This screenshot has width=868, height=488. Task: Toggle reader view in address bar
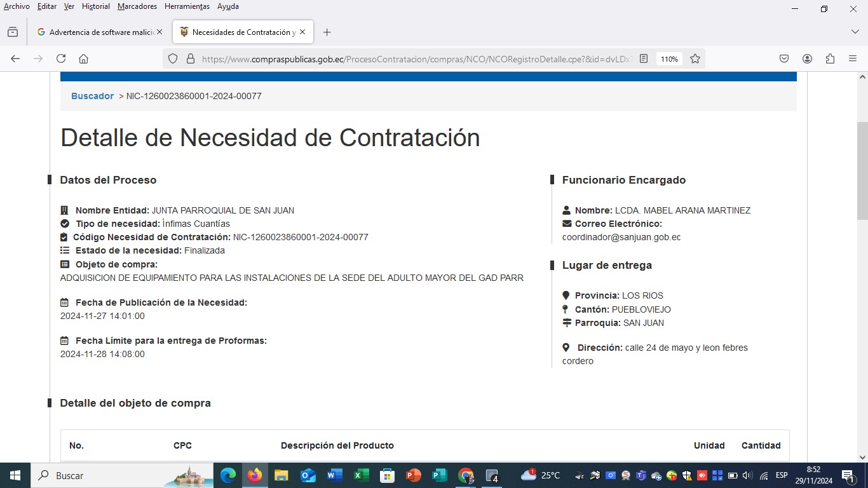[x=644, y=58]
